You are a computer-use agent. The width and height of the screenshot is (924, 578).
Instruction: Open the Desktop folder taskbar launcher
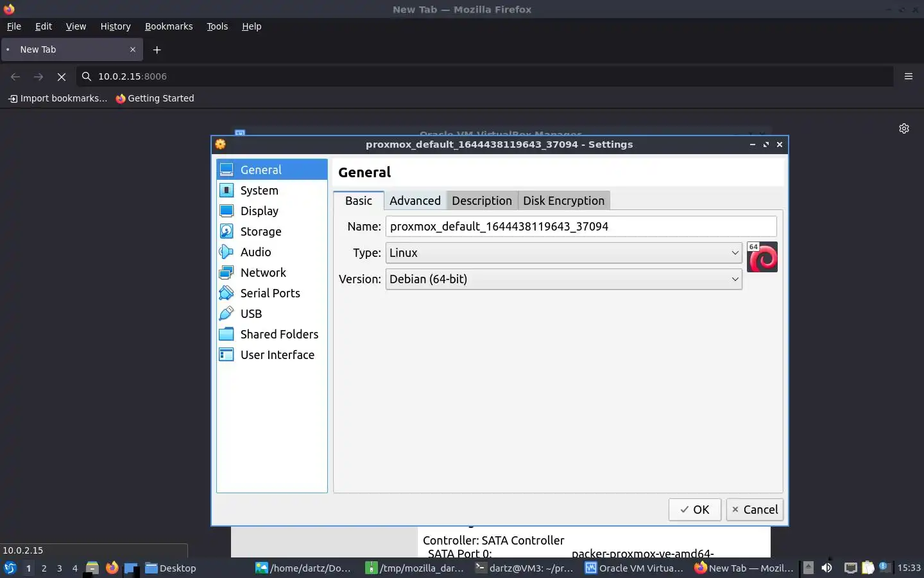171,568
